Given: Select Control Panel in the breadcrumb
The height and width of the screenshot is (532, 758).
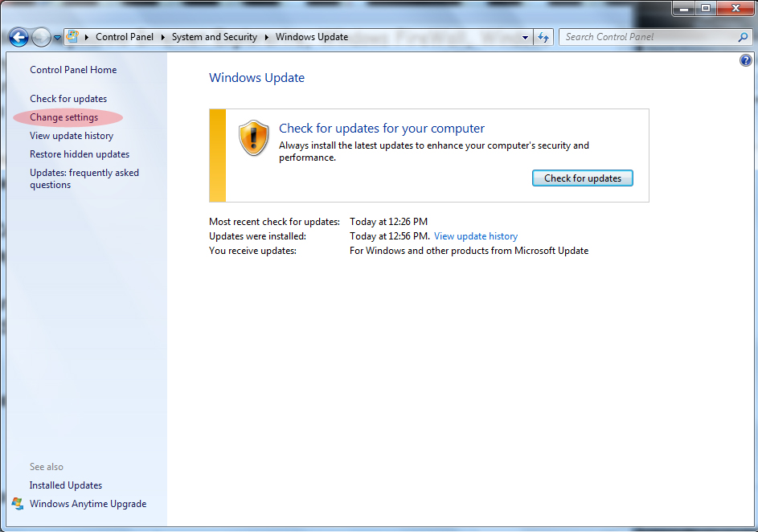Looking at the screenshot, I should click(x=125, y=37).
